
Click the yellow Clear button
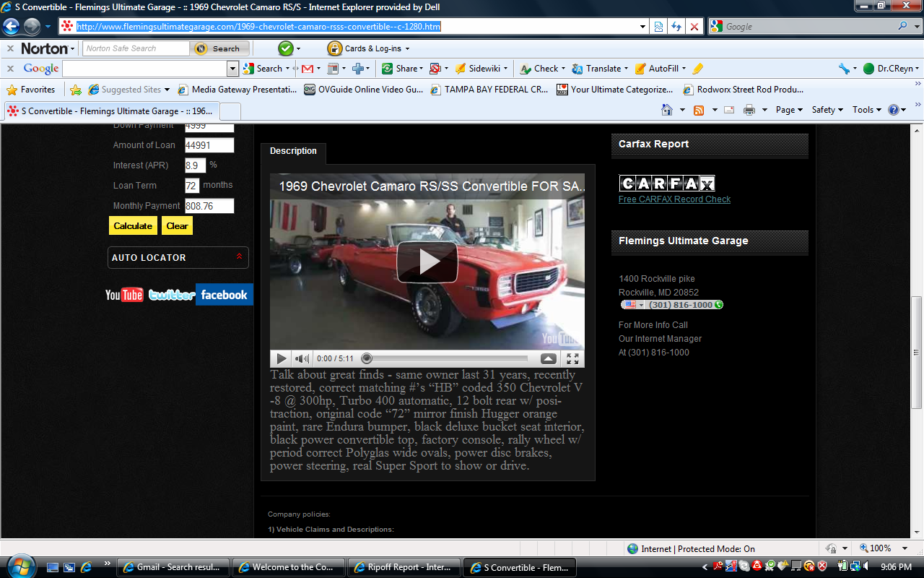pyautogui.click(x=177, y=225)
